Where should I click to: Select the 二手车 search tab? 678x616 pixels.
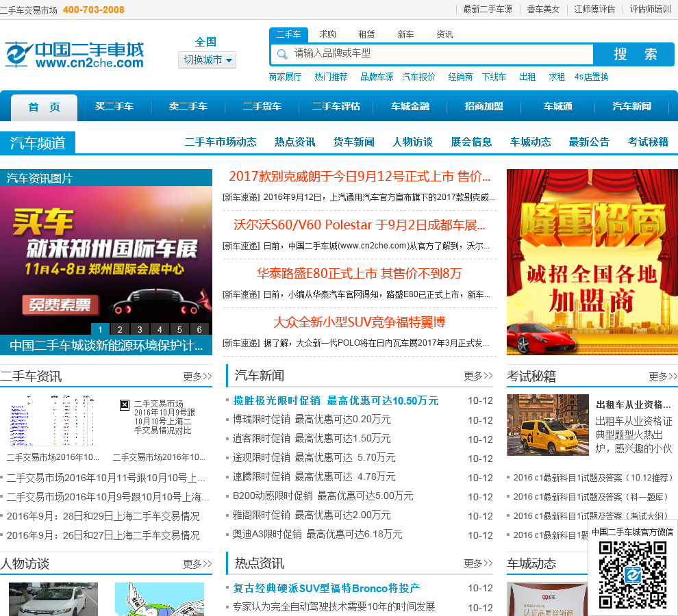point(288,35)
